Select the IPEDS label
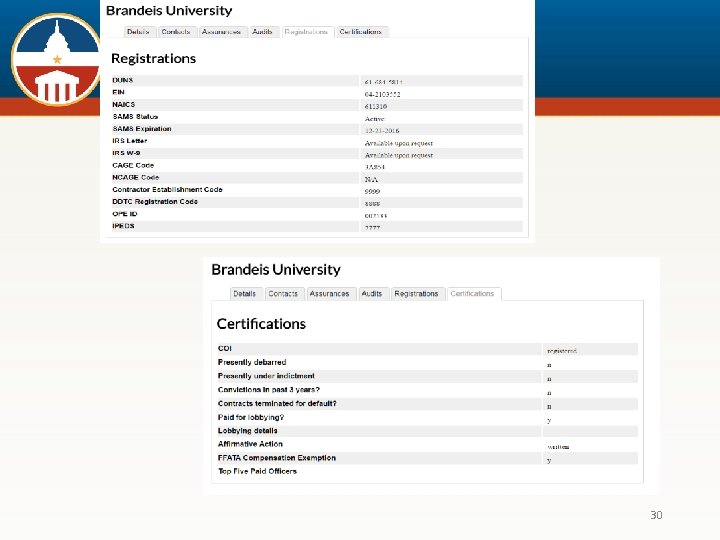The height and width of the screenshot is (540, 720). (x=123, y=226)
